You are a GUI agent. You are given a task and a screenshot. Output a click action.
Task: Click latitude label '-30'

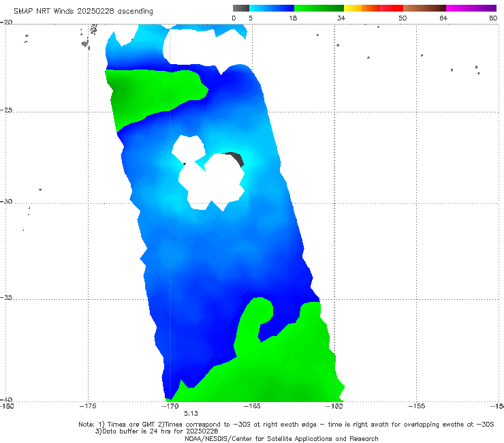point(6,201)
